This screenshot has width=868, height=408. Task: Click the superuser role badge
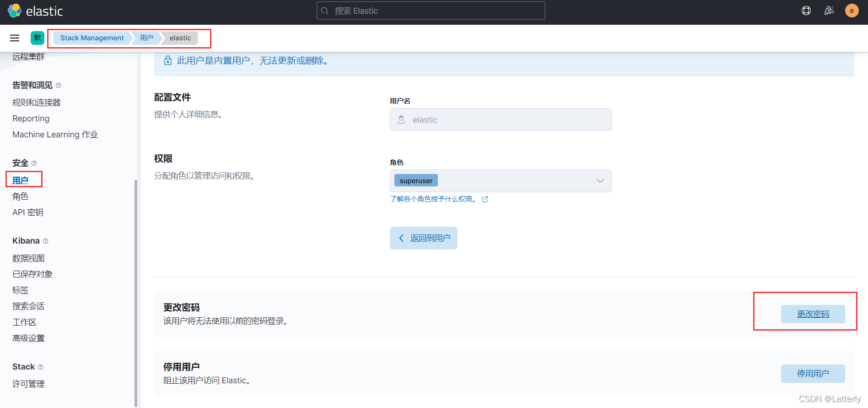pyautogui.click(x=416, y=180)
